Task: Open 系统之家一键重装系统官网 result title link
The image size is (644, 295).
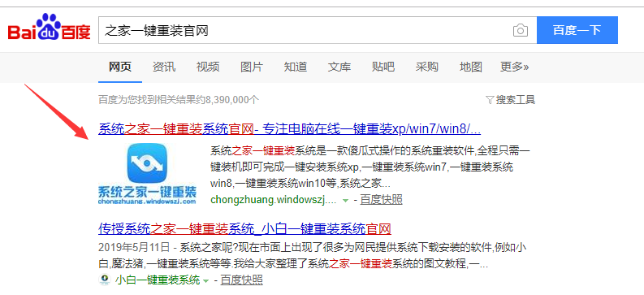Action: 290,129
